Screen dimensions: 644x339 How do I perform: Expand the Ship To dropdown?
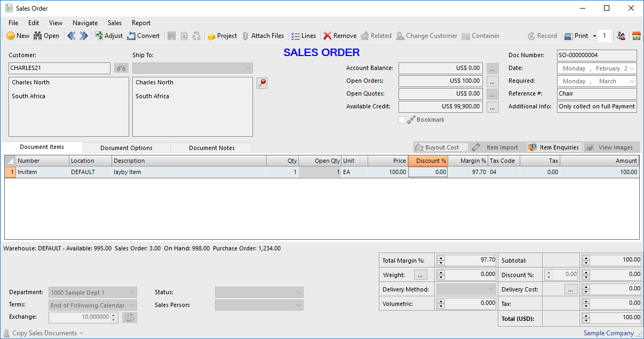pos(248,68)
